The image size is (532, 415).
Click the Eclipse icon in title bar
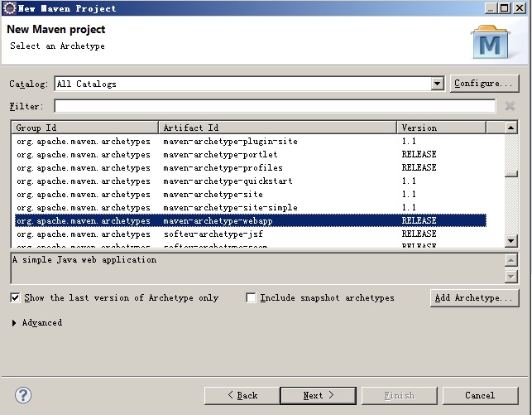click(x=9, y=7)
